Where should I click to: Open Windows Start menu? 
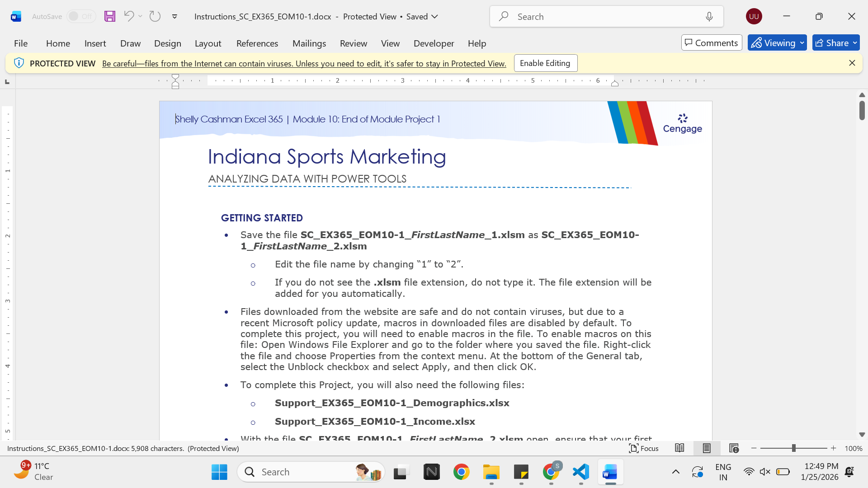tap(219, 472)
